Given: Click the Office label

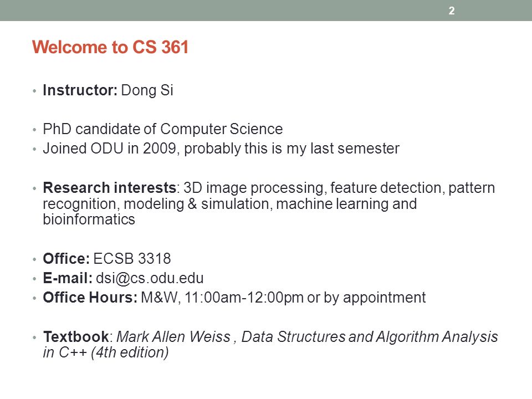Looking at the screenshot, I should (66, 259).
